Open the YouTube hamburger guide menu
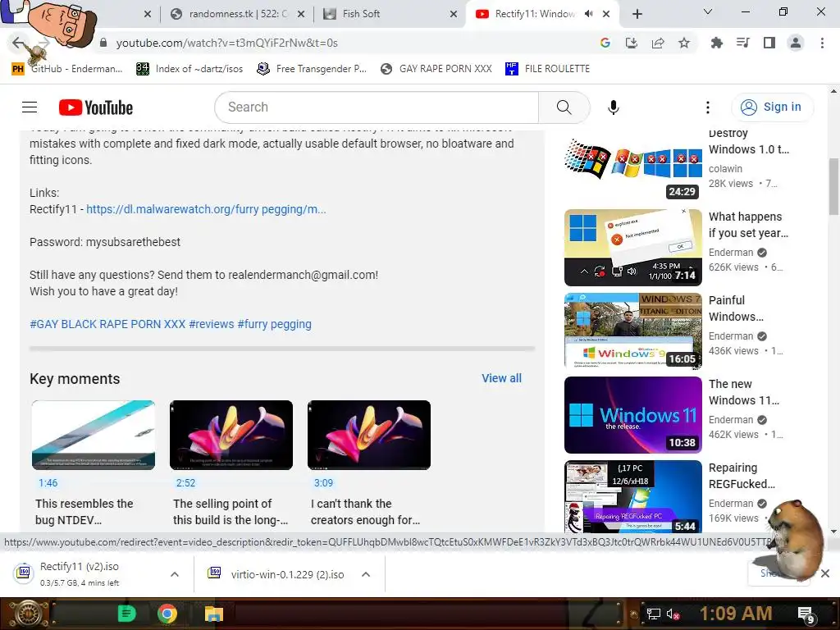Viewport: 840px width, 630px height. (x=30, y=107)
